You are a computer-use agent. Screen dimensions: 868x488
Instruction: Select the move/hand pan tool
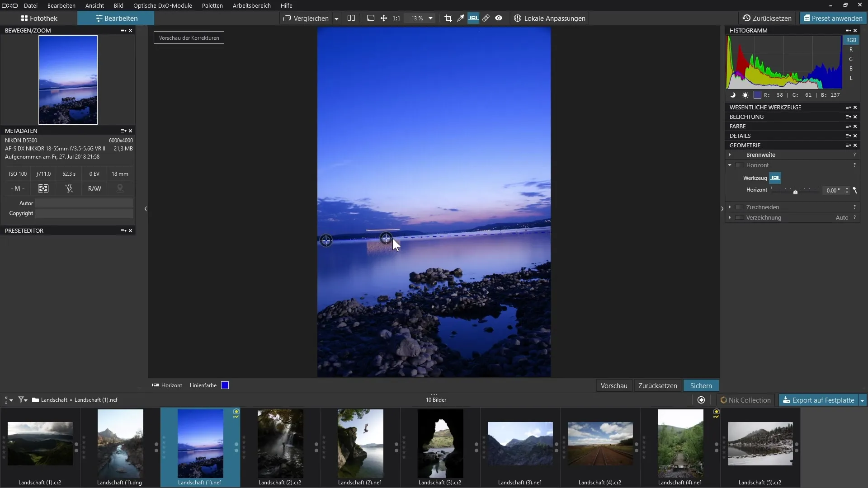coord(384,18)
